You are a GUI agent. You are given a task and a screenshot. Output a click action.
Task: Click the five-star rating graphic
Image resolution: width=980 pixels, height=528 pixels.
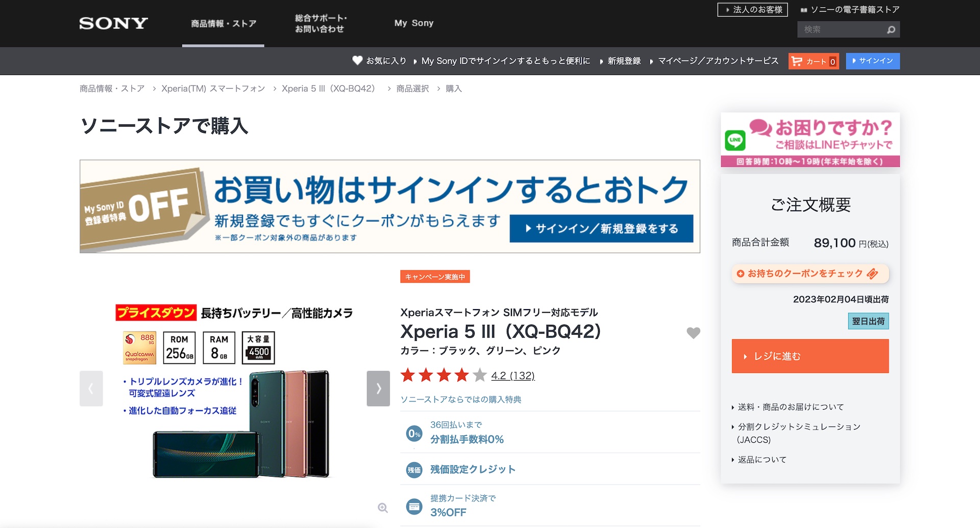(444, 375)
